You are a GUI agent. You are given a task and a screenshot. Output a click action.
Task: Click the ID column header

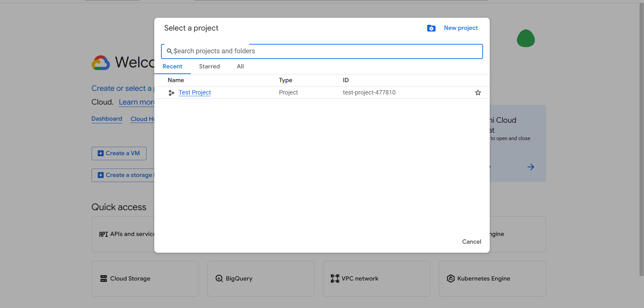coord(346,80)
